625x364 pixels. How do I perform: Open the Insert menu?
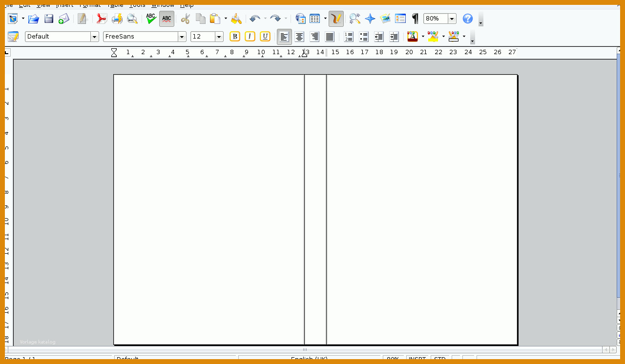click(65, 5)
